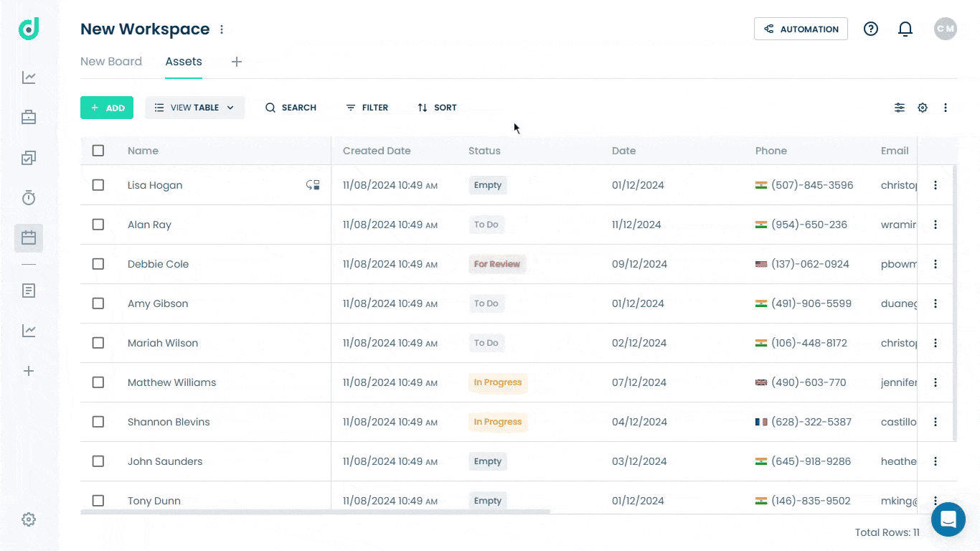
Task: Open the column adjustment sliders icon
Action: tap(900, 108)
